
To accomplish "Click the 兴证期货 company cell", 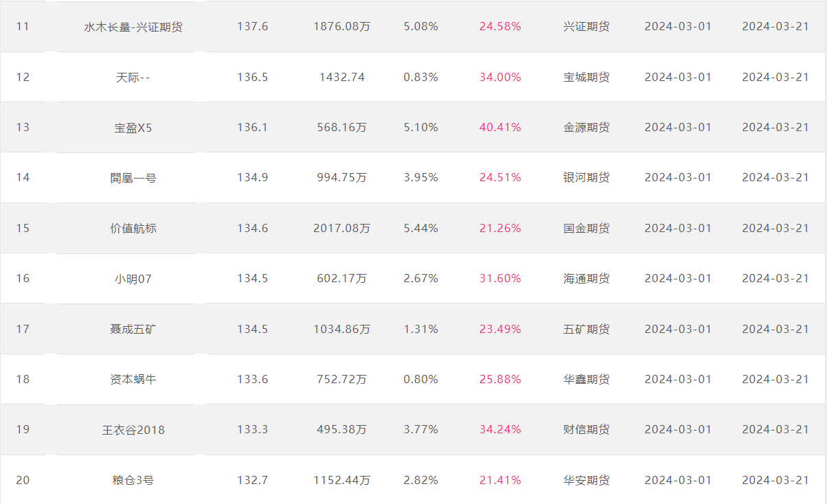I will click(586, 27).
